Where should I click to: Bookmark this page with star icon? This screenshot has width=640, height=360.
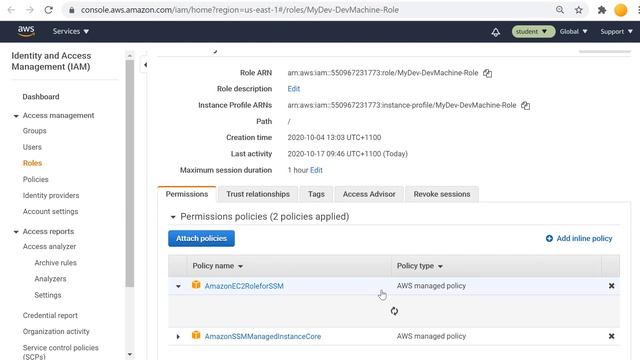coord(579,10)
